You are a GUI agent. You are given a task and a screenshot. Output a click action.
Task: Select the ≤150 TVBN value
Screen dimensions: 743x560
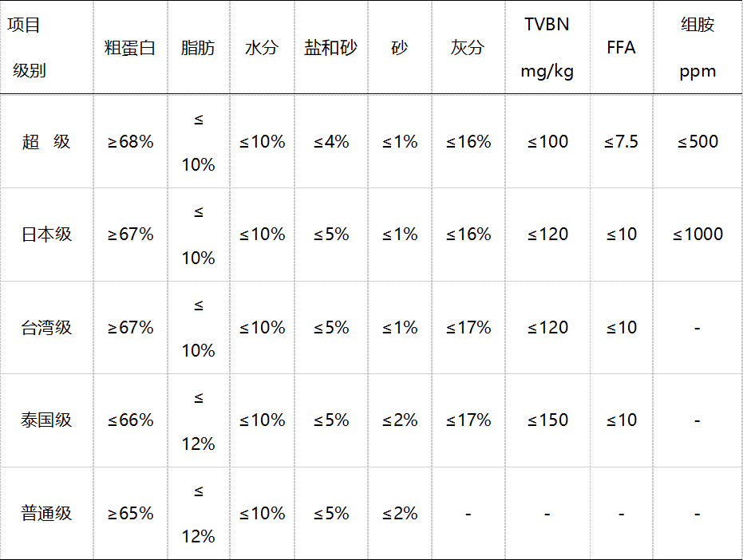pos(547,420)
